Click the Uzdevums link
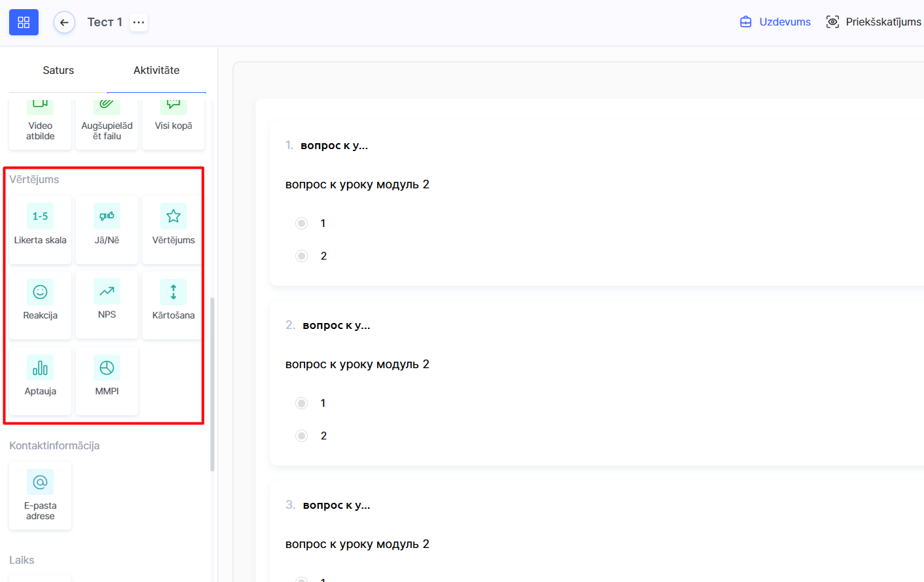The image size is (924, 582). point(775,22)
